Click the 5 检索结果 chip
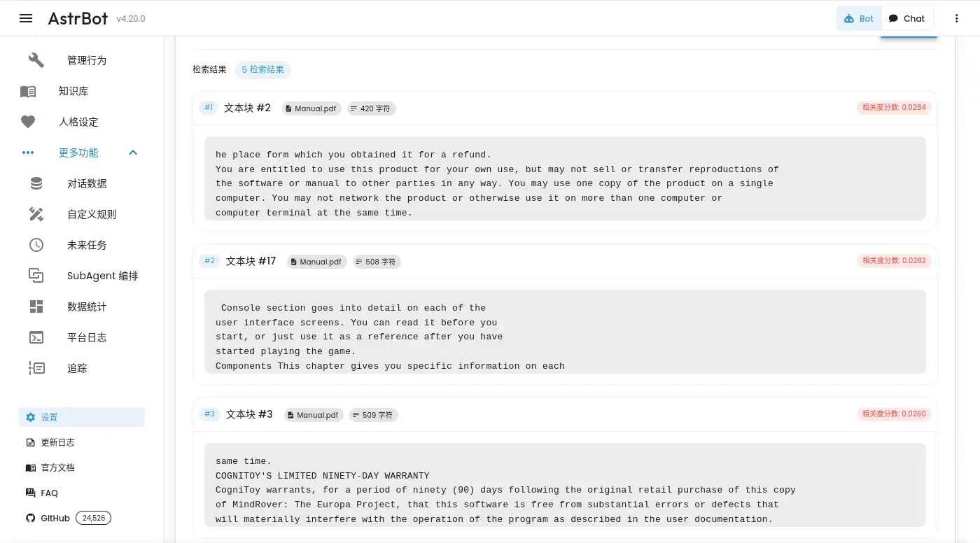This screenshot has width=980, height=543. point(262,69)
